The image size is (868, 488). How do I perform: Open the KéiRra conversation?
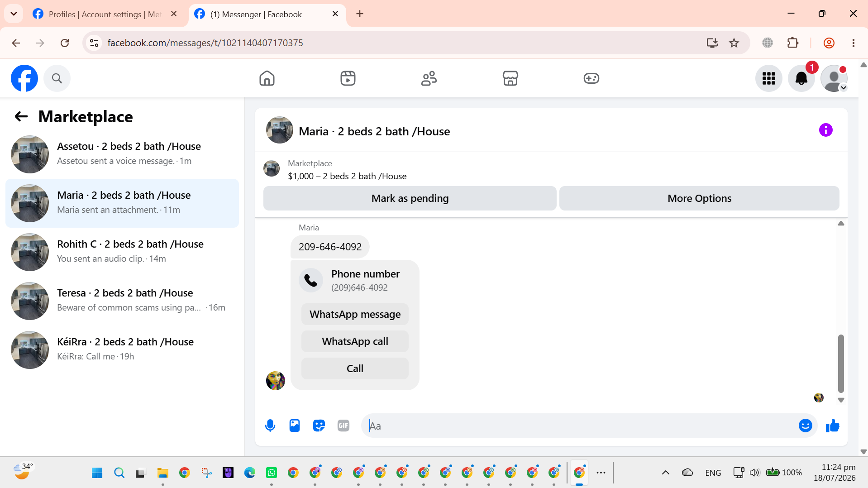point(122,350)
